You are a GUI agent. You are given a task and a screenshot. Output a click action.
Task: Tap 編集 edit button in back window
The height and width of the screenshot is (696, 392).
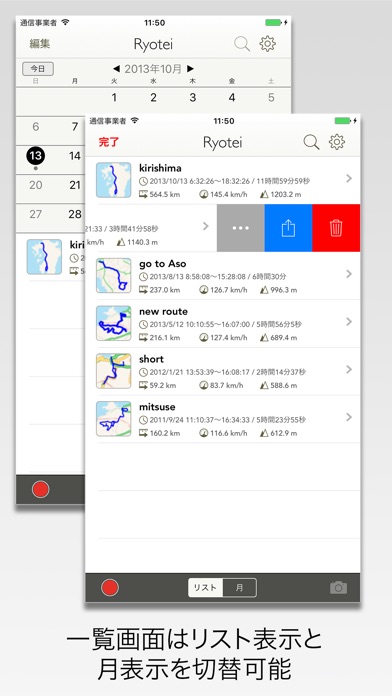point(40,44)
